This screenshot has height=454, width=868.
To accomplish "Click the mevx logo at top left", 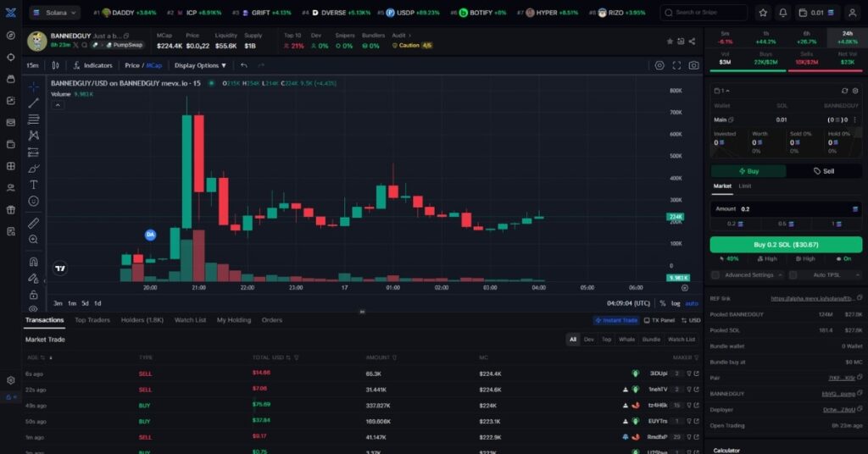I will point(10,12).
